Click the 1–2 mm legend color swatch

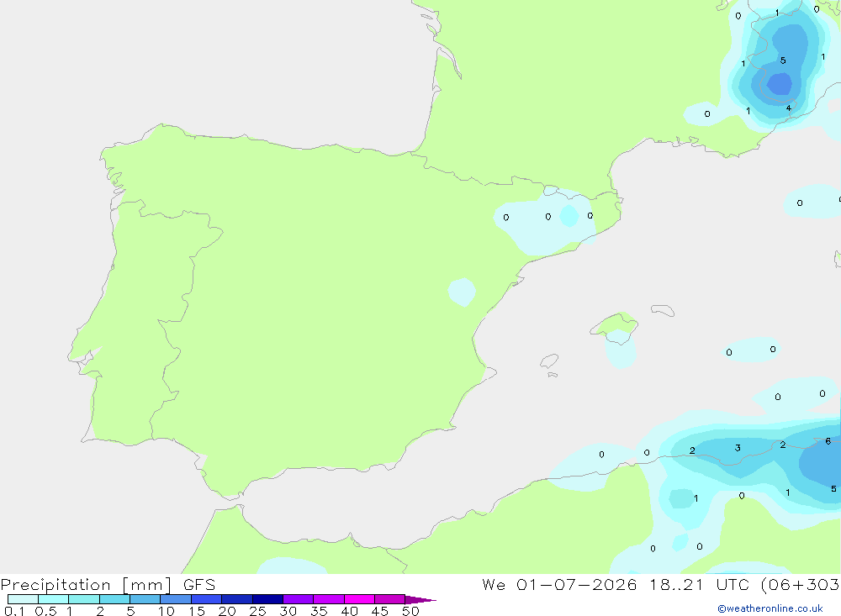click(x=84, y=599)
